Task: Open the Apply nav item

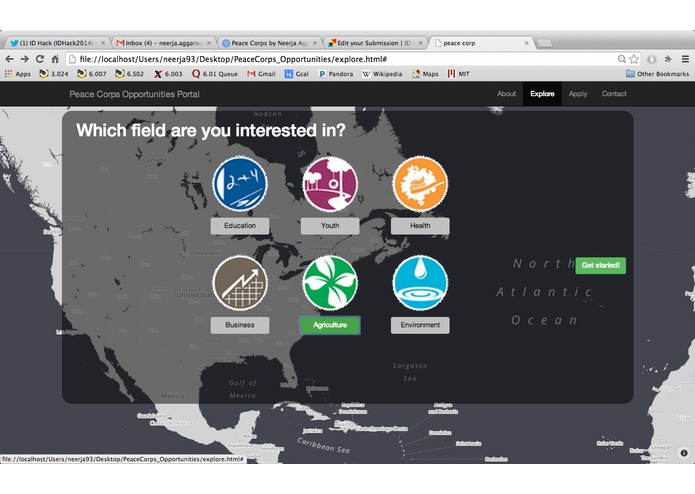Action: 578,94
